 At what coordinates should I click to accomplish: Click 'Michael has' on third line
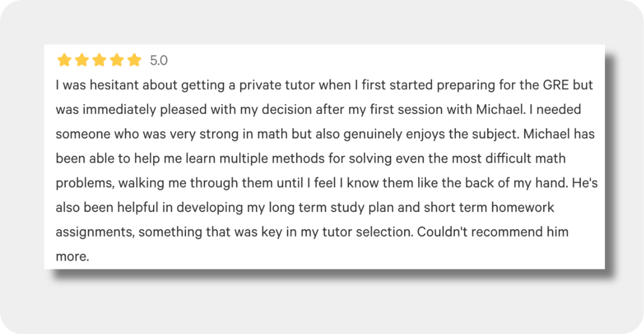[559, 134]
